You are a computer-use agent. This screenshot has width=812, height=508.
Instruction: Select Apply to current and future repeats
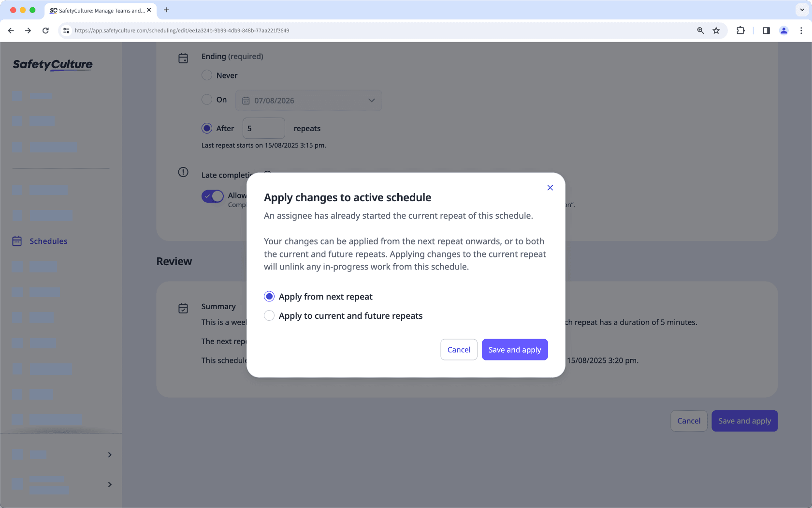269,316
